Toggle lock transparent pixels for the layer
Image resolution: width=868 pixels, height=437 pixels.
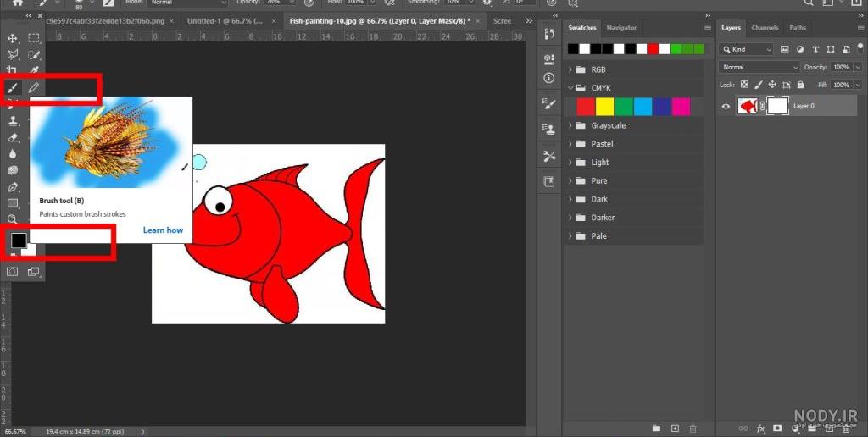[744, 85]
